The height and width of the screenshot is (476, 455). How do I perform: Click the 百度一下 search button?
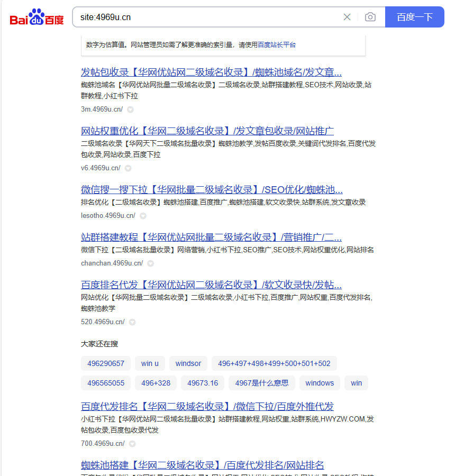415,17
